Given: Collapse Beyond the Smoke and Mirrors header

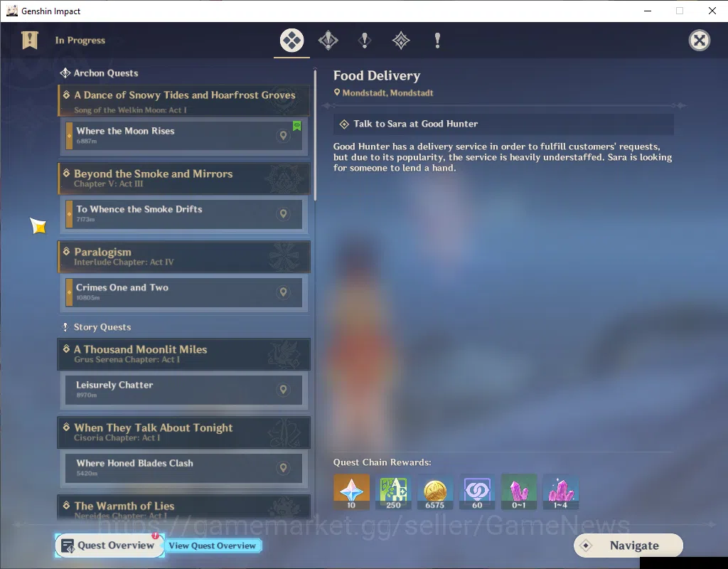Looking at the screenshot, I should pyautogui.click(x=184, y=179).
